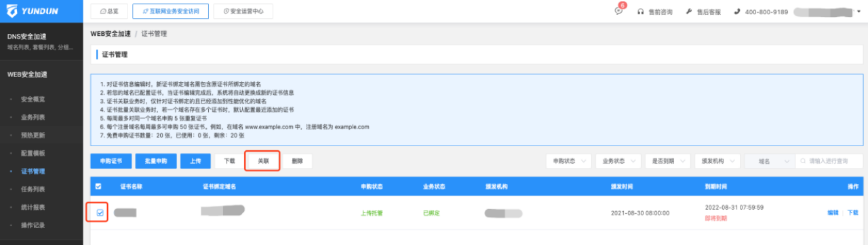Open the message notifications icon
This screenshot has height=245, width=868.
pyautogui.click(x=618, y=12)
